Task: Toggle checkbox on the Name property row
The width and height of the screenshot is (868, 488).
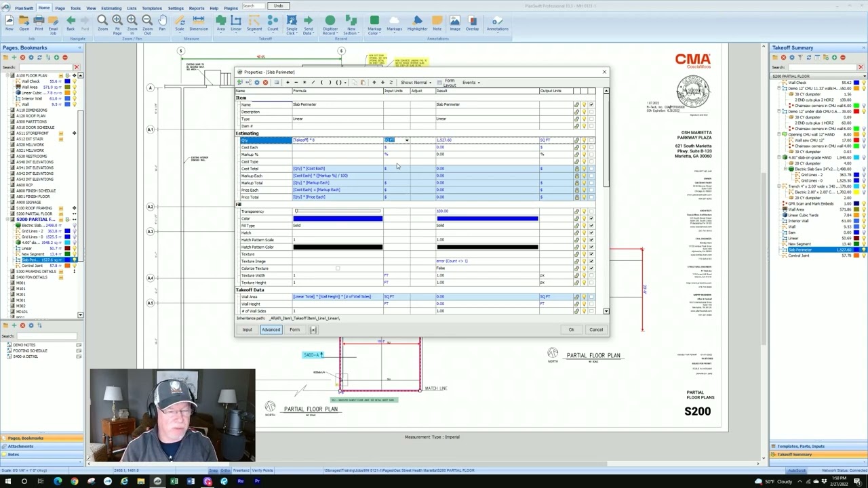Action: (591, 105)
